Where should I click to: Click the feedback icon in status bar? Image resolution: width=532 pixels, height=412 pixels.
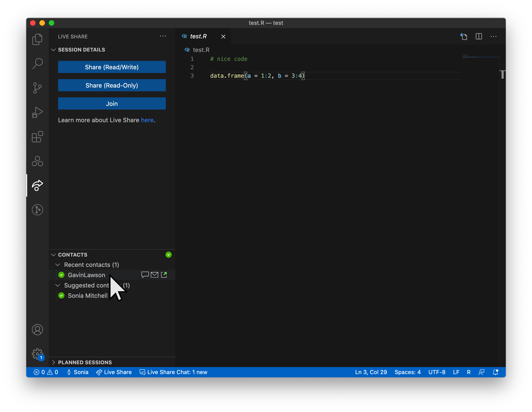[481, 372]
